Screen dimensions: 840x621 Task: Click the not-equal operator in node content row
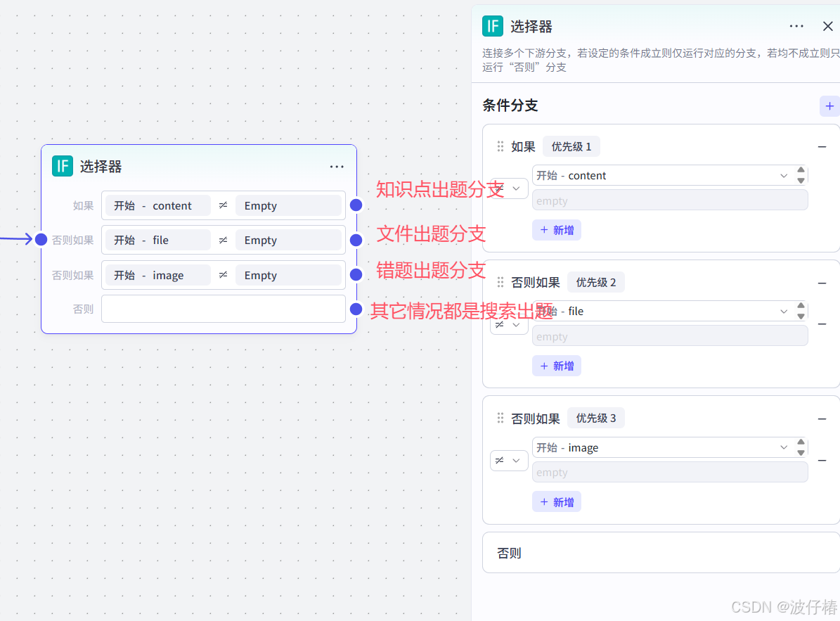[224, 205]
